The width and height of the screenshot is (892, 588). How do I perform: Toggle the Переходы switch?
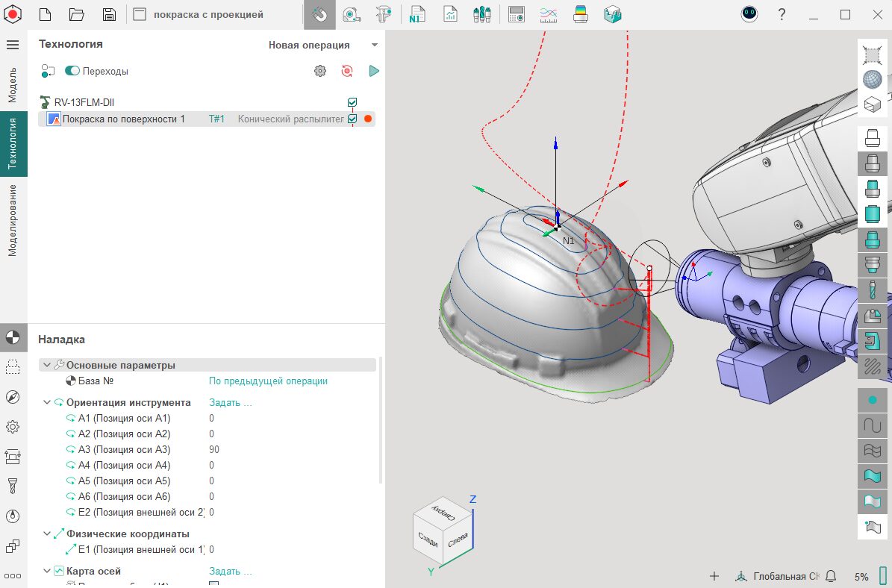coord(72,71)
